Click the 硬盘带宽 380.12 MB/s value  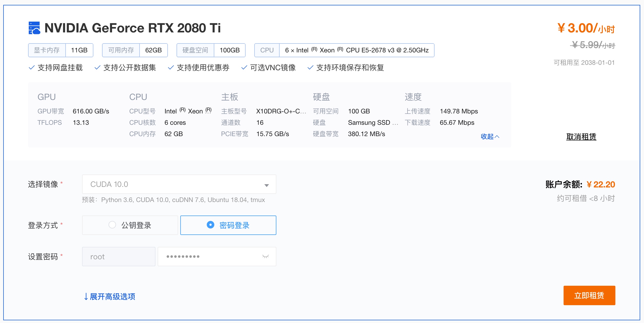pyautogui.click(x=367, y=134)
